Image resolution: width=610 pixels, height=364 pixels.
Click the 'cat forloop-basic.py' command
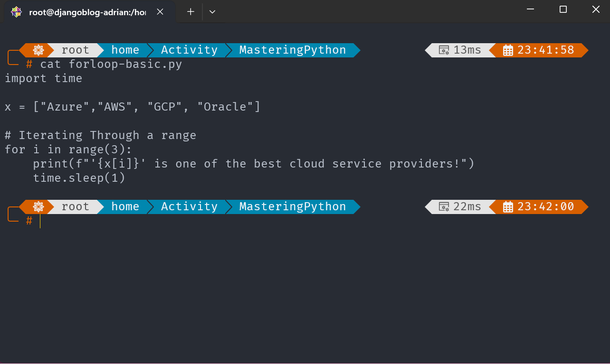(x=111, y=64)
